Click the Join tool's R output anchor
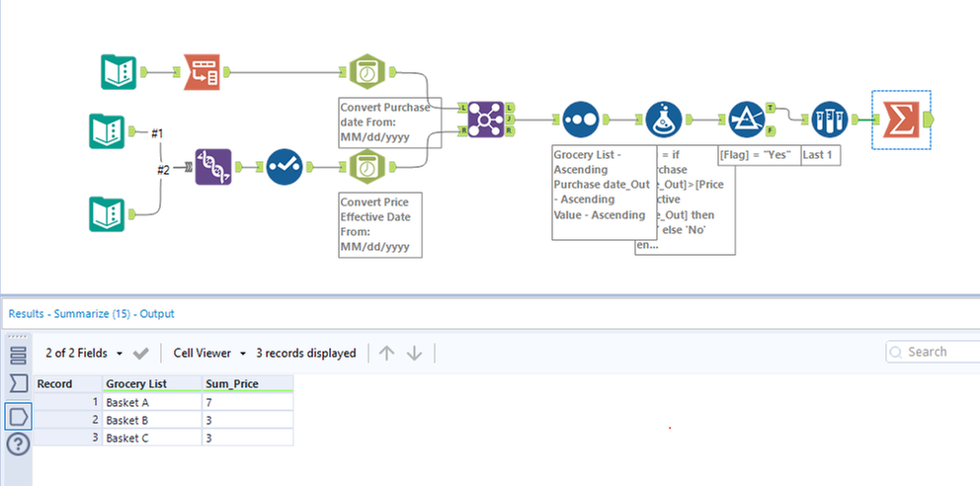 coord(510,130)
